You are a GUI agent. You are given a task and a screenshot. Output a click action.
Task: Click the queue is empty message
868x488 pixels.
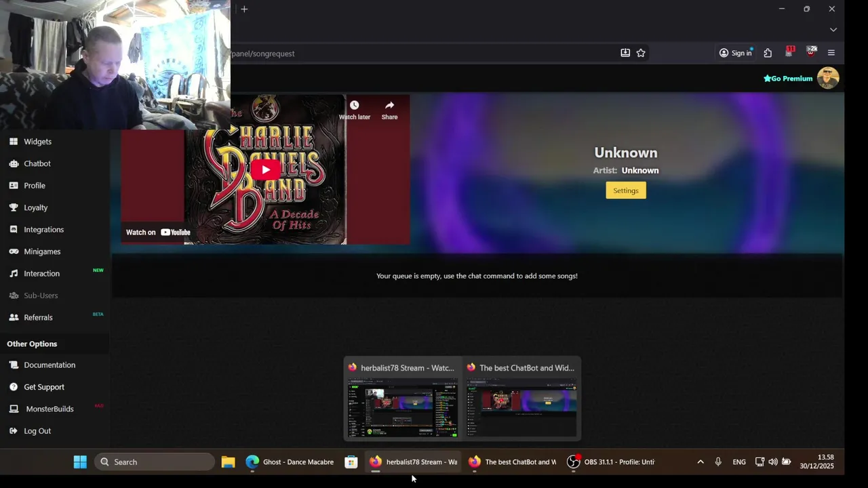coord(477,276)
